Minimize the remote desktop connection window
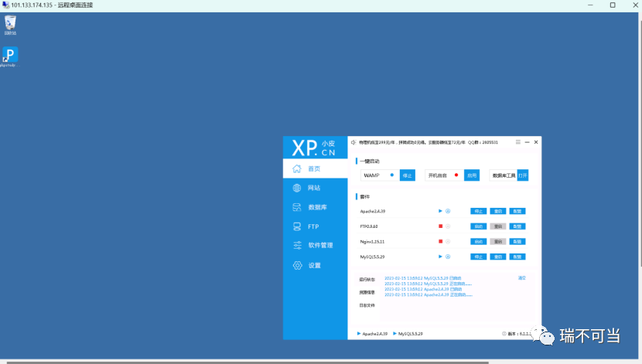 tap(590, 5)
